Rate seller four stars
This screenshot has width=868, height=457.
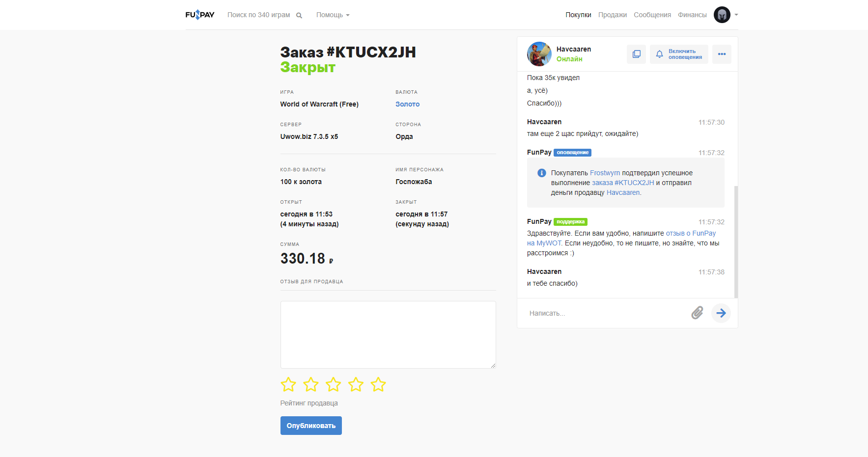click(x=356, y=384)
